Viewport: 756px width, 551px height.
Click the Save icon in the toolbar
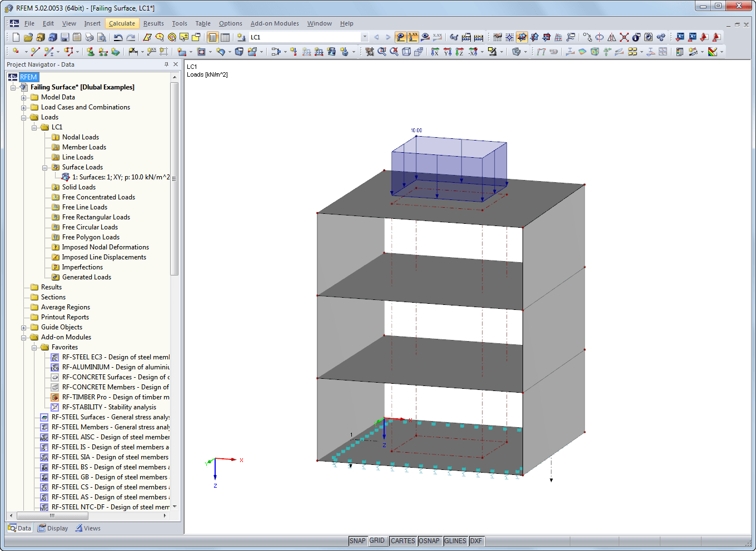point(64,37)
